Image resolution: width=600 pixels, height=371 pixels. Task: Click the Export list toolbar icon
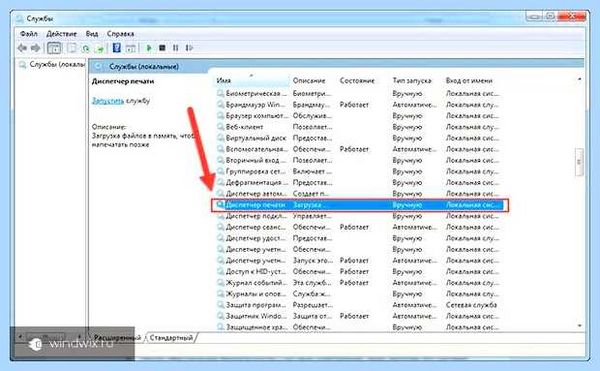[x=100, y=48]
